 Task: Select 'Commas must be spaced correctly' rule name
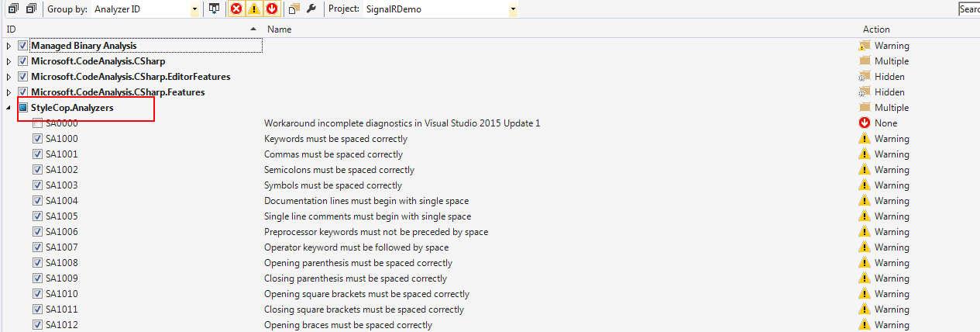(x=333, y=154)
